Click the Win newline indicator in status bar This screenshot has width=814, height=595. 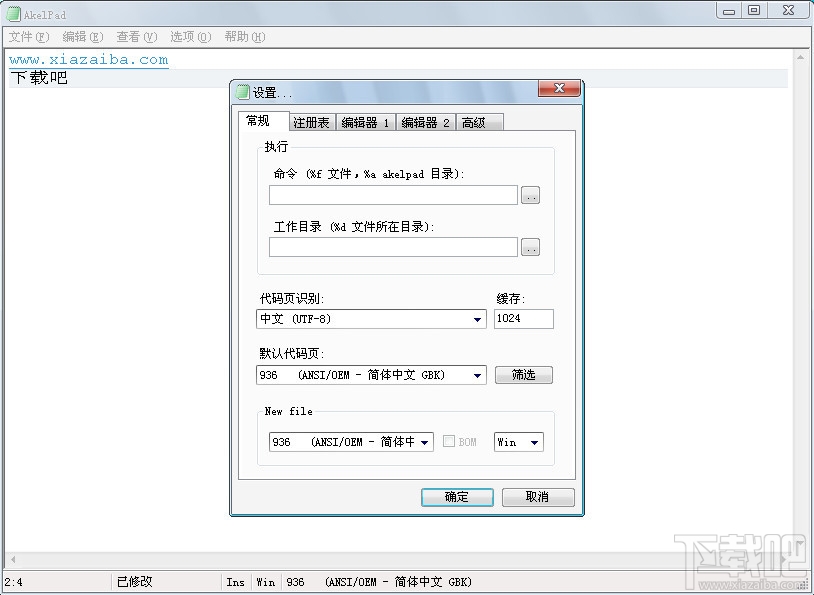click(x=265, y=581)
